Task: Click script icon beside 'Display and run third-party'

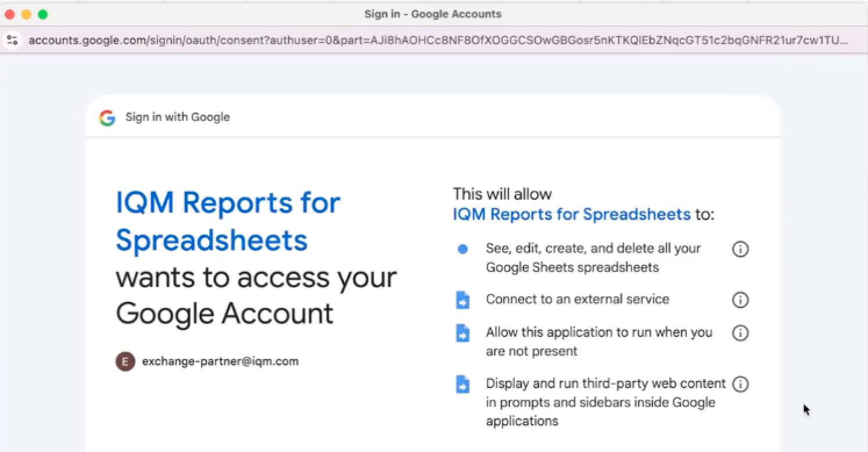Action: (x=462, y=385)
